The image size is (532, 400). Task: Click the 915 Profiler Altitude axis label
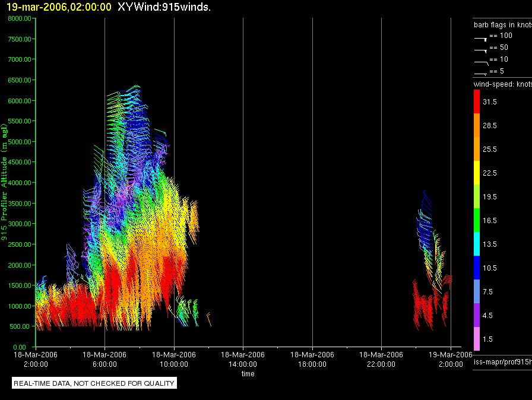pyautogui.click(x=4, y=182)
